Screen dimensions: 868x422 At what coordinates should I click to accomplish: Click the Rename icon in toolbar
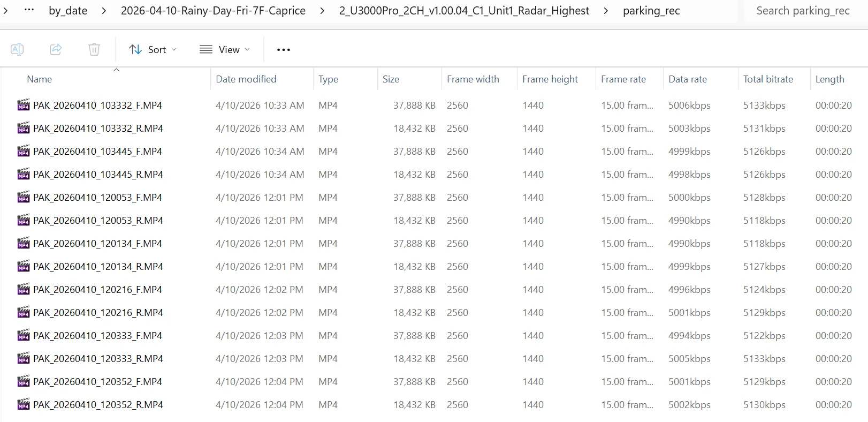(17, 49)
